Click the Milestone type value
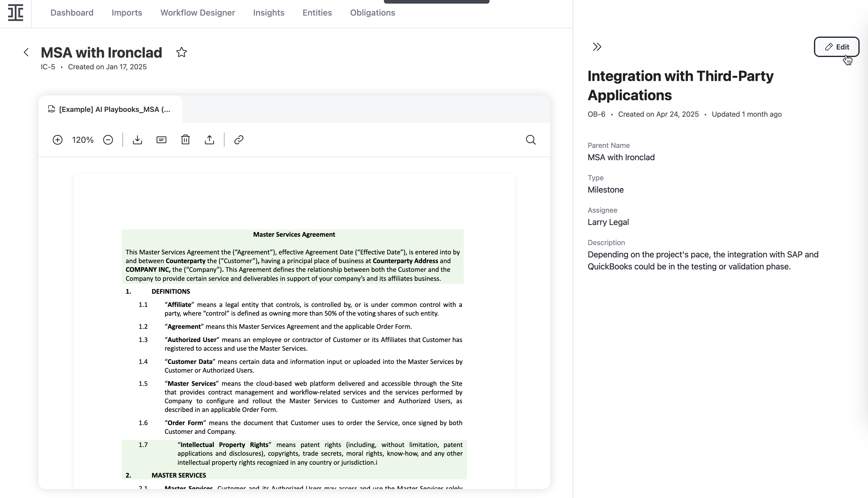 click(x=606, y=190)
